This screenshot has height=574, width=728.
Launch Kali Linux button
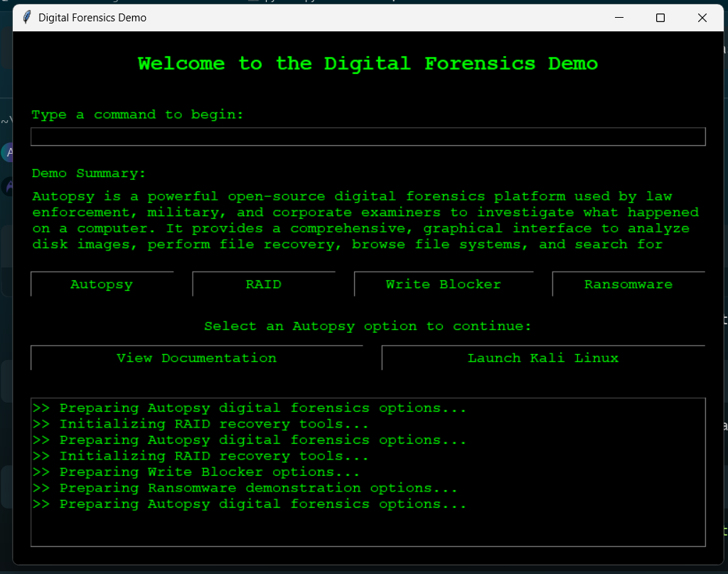[x=543, y=358]
